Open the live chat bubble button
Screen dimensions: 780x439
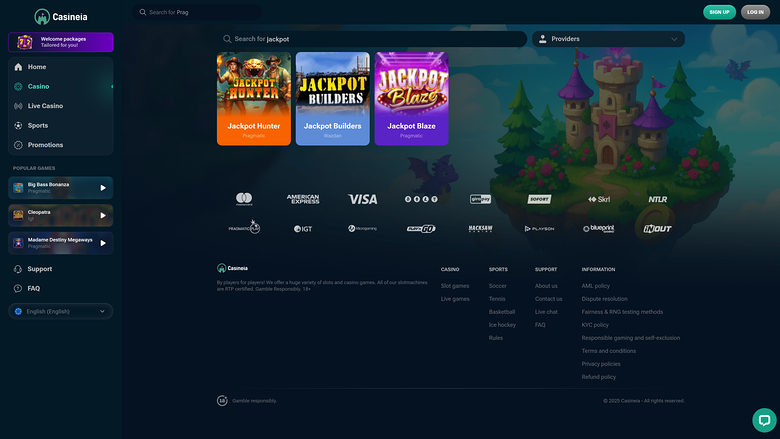(x=764, y=420)
